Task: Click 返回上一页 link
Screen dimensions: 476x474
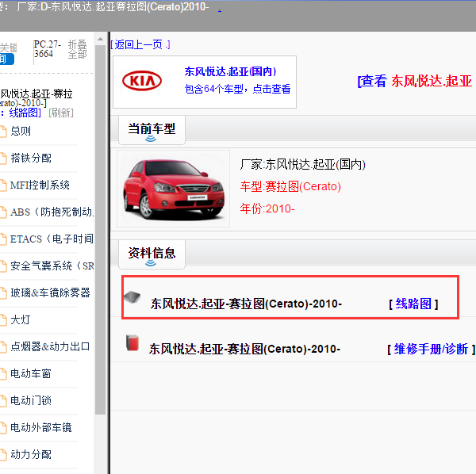Action: pyautogui.click(x=140, y=45)
